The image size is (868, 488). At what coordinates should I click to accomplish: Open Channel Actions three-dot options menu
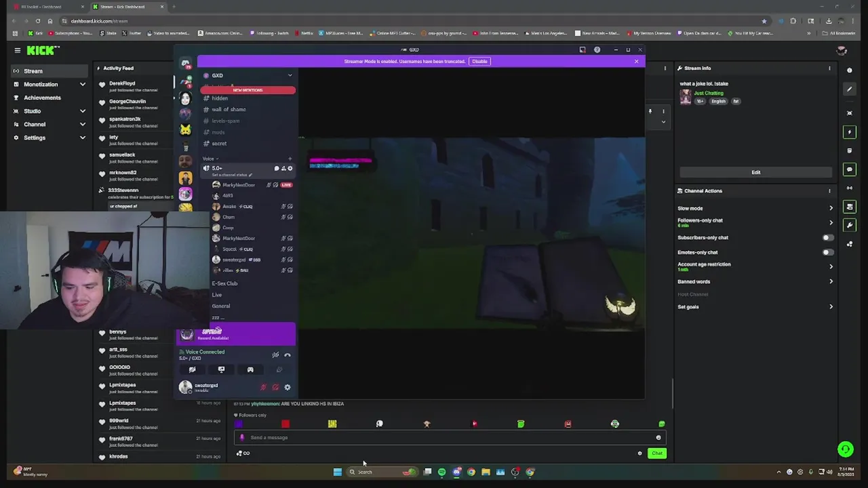pos(829,191)
